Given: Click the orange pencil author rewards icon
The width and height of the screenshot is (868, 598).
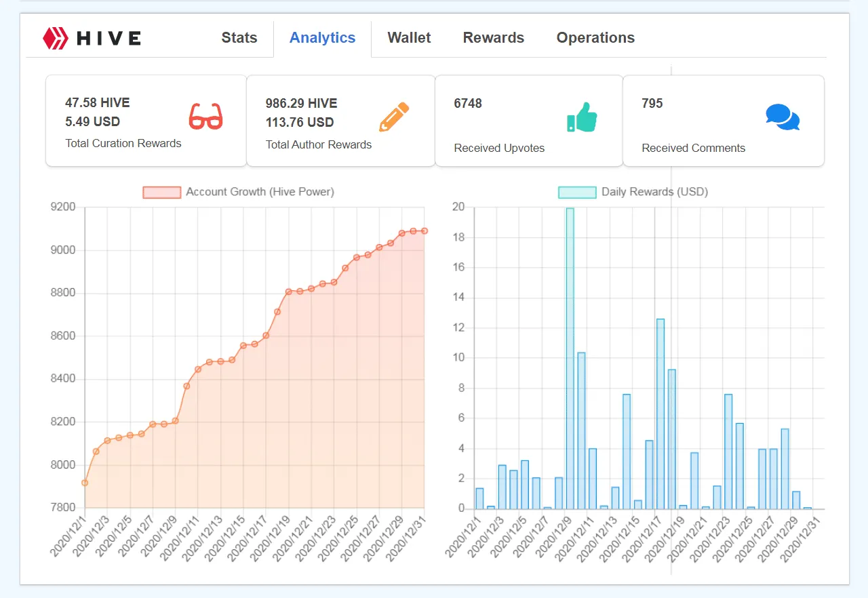Looking at the screenshot, I should point(394,117).
